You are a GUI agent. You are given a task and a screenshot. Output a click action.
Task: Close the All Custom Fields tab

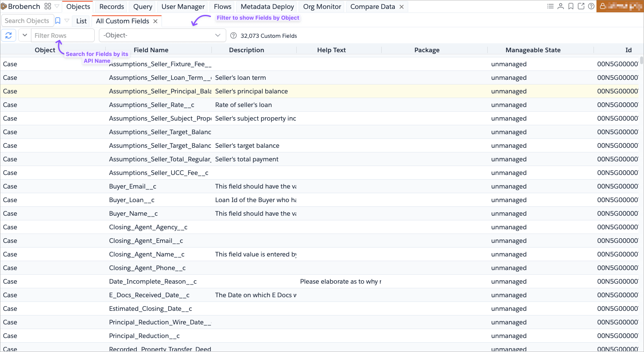click(x=155, y=21)
